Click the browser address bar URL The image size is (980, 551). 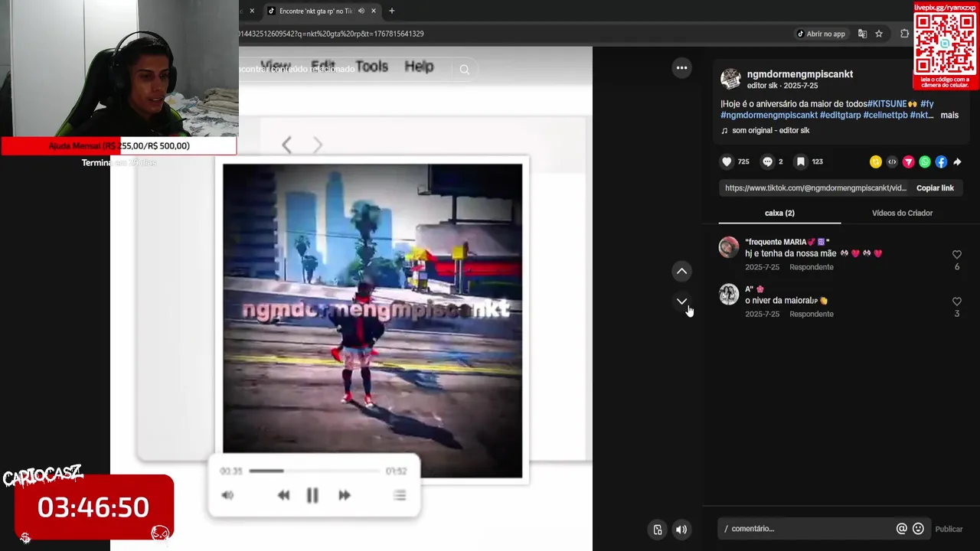[x=332, y=34]
